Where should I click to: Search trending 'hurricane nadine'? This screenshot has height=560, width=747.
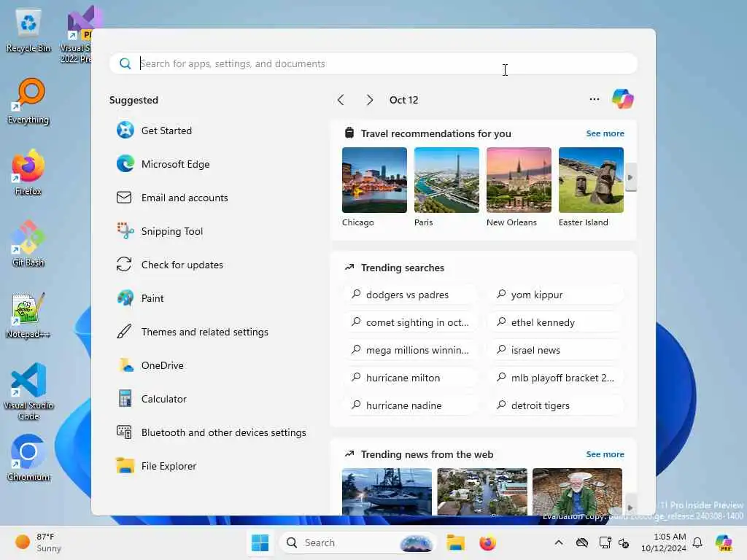pyautogui.click(x=411, y=405)
